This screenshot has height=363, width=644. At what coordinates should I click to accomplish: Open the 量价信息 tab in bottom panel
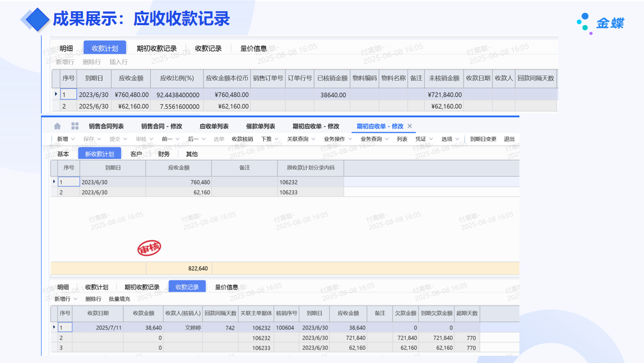226,287
